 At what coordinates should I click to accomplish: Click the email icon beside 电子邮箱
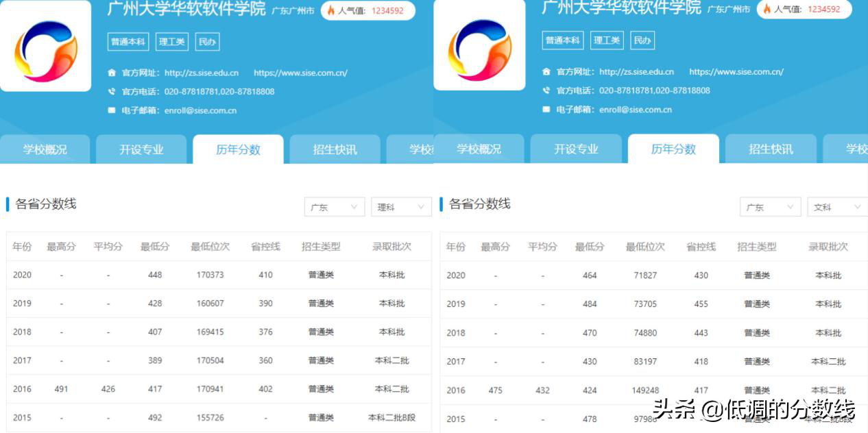coord(112,108)
